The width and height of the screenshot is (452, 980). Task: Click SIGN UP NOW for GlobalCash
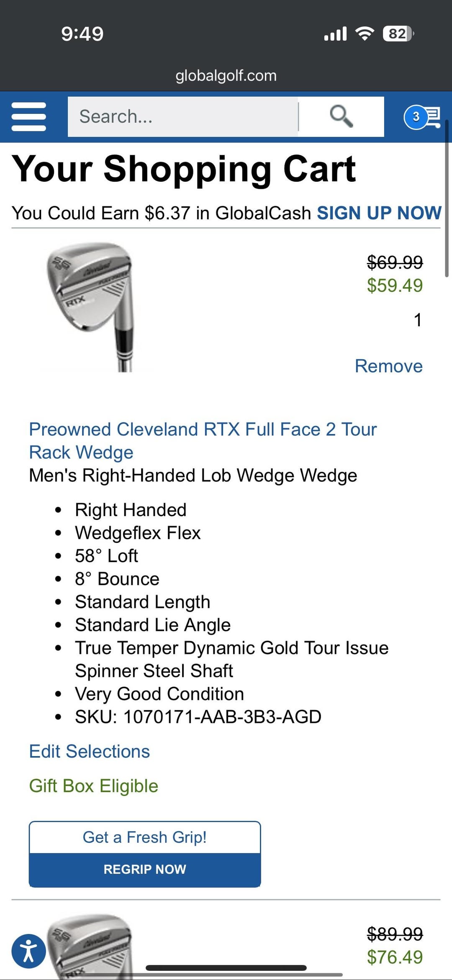coord(379,213)
